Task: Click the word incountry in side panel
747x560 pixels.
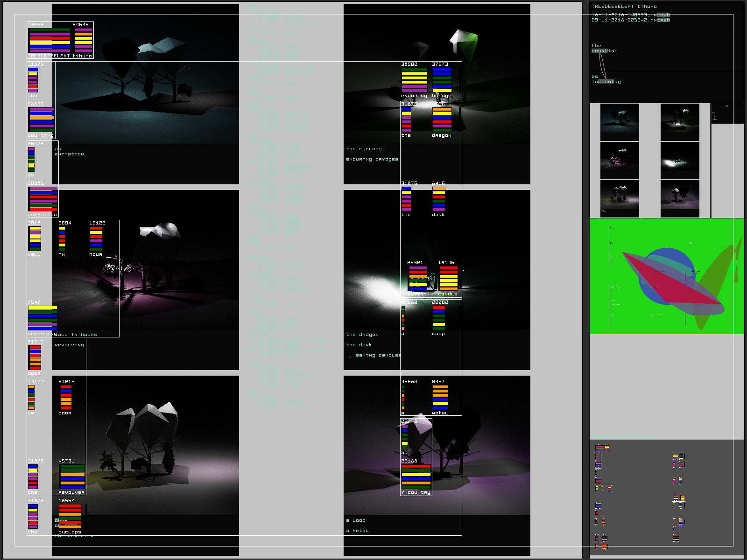Action: (x=606, y=82)
